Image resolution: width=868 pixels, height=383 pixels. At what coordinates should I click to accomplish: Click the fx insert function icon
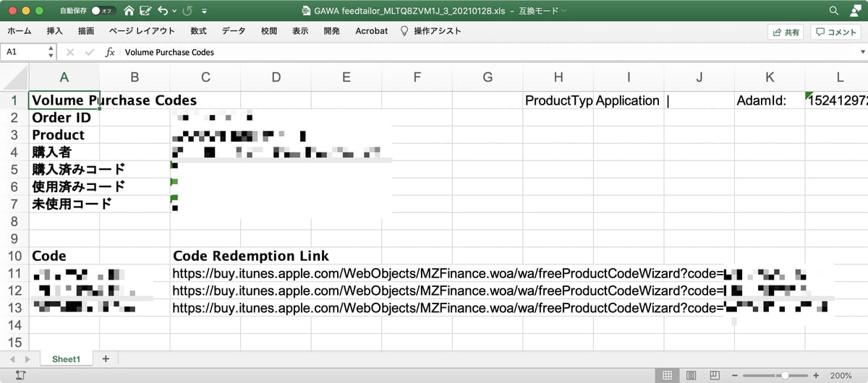(x=110, y=52)
